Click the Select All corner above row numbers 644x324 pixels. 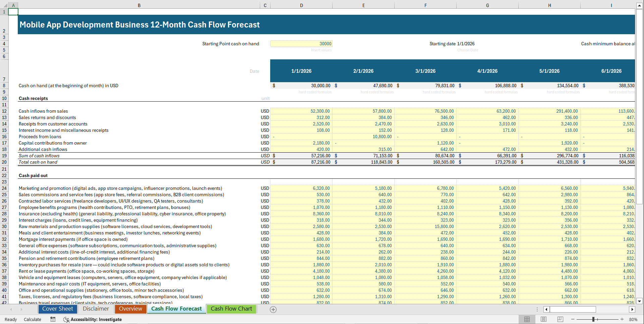click(x=5, y=5)
